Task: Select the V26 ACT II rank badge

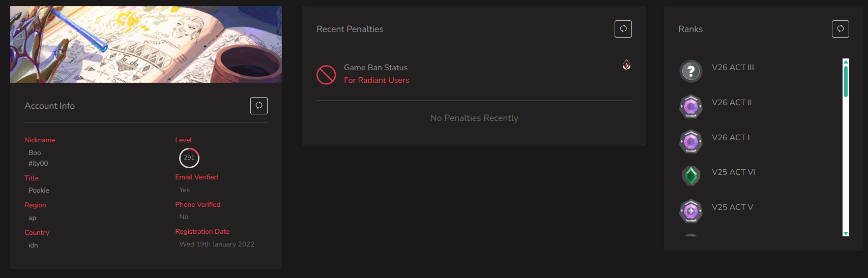Action: coord(691,106)
